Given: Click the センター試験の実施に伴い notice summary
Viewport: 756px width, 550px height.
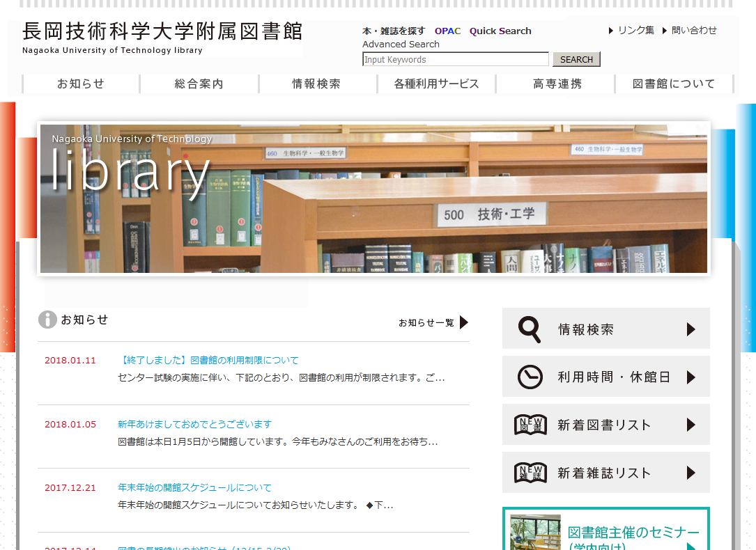Looking at the screenshot, I should (281, 377).
